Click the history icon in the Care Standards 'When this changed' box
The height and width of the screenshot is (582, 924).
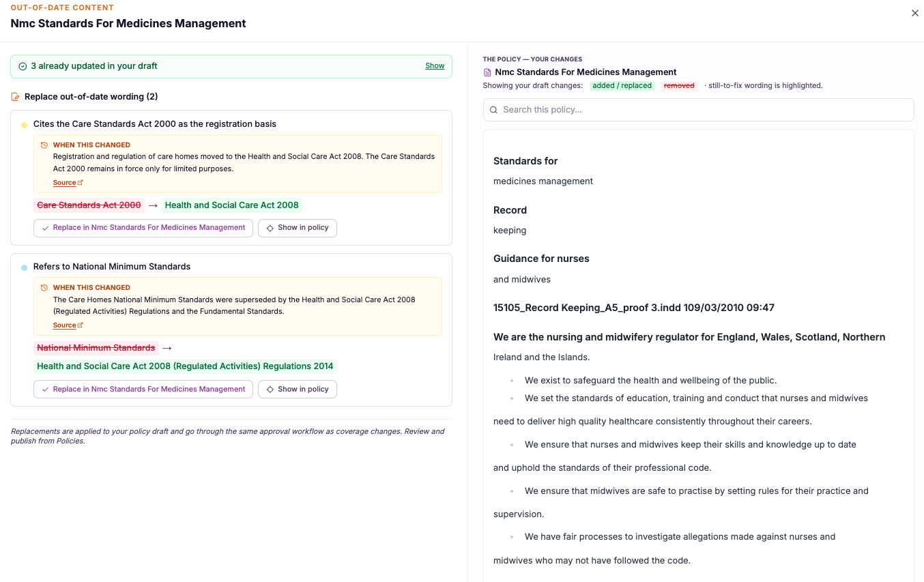point(44,145)
